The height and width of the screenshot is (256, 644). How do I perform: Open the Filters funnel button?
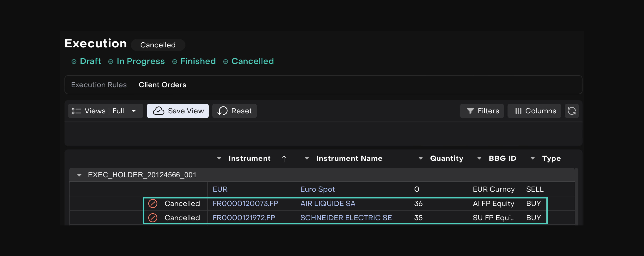482,111
